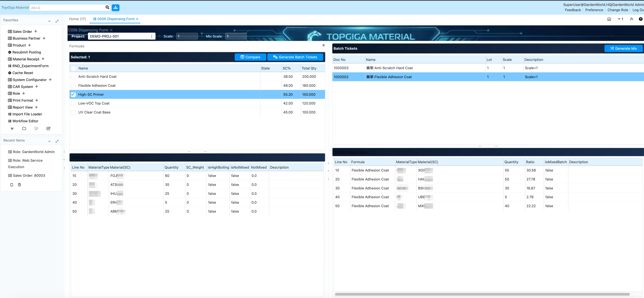Click the home icon in tab bar
The height and width of the screenshot is (298, 644).
(x=609, y=19)
